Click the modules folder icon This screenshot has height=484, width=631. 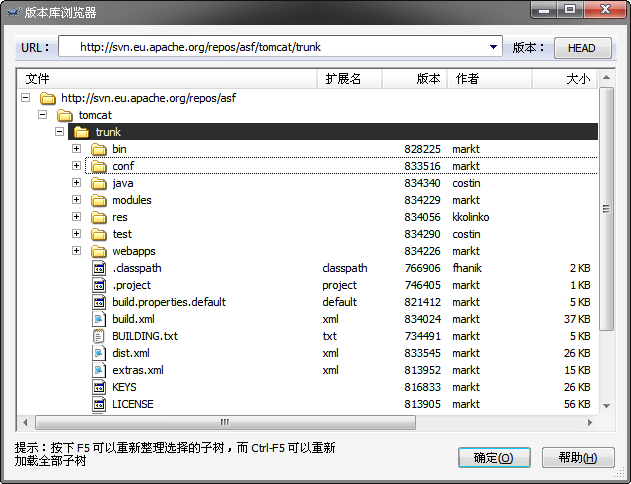tap(99, 200)
